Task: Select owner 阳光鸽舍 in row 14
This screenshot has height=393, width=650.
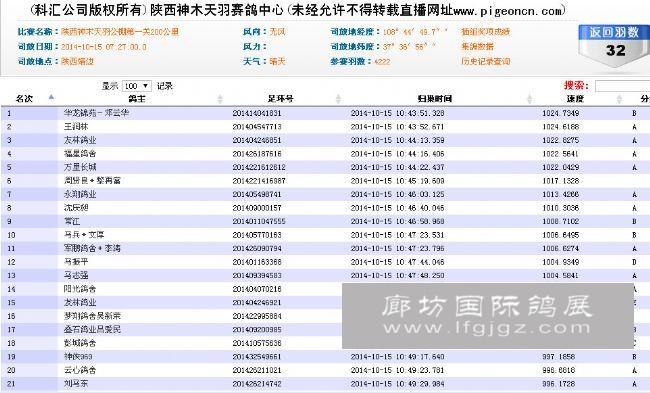Action: point(80,289)
